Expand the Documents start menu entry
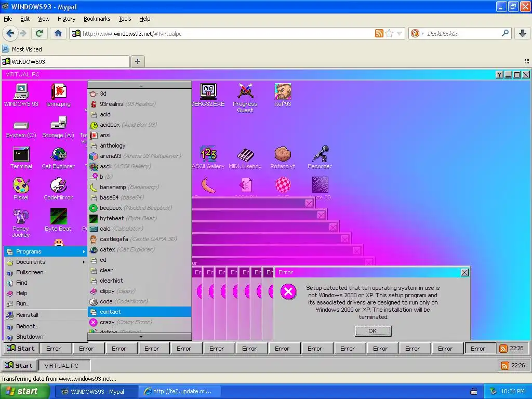Screen dimensions: 532x399 click(x=46, y=262)
